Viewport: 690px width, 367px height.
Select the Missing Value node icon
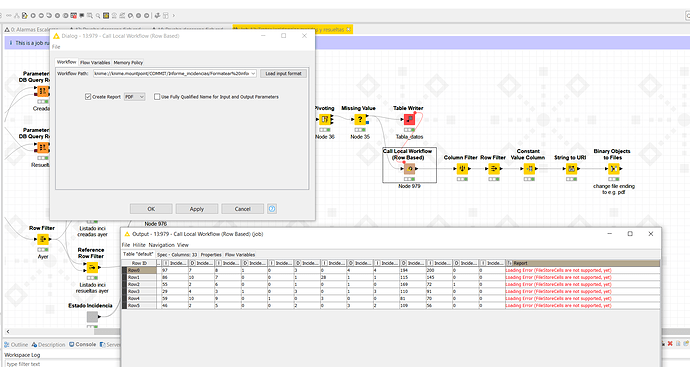click(x=360, y=119)
